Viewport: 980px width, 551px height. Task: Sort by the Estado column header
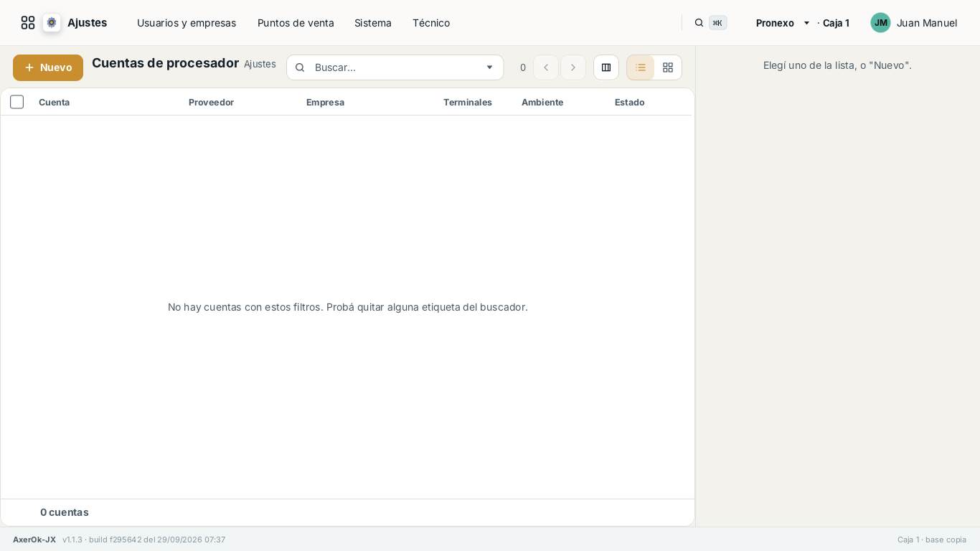pyautogui.click(x=629, y=102)
